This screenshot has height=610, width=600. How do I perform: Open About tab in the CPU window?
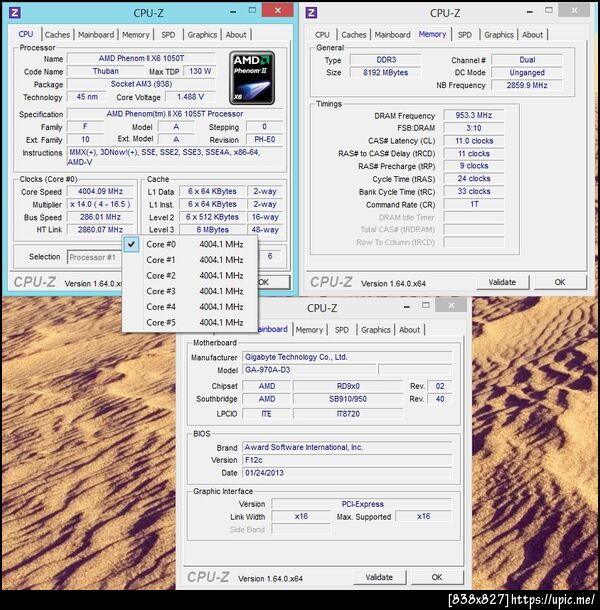coord(236,35)
